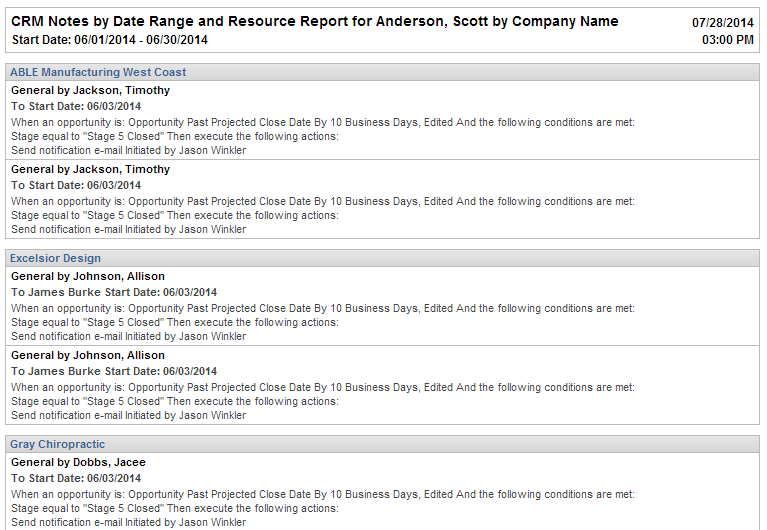Viewport: 767px width, 530px height.
Task: Open the Gray Chiropractic company header
Action: tap(57, 444)
